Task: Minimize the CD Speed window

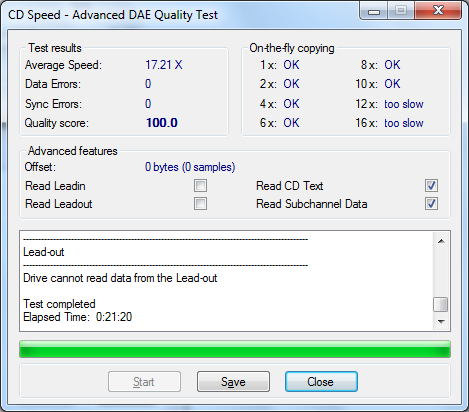Action: tap(374, 11)
